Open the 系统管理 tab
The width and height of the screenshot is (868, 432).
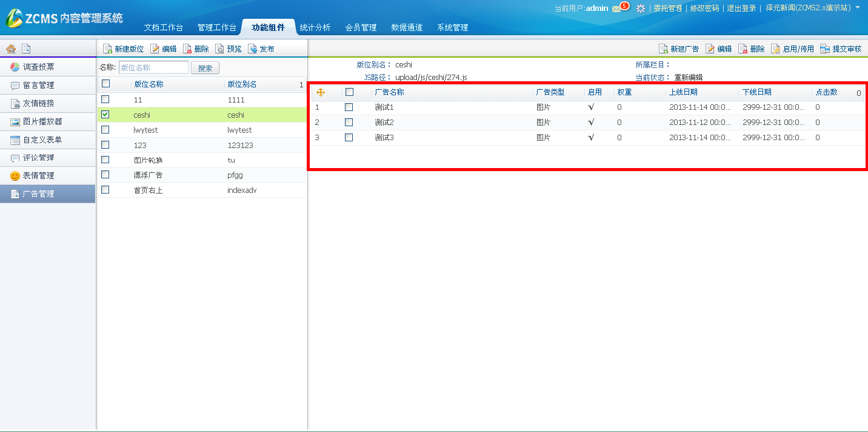point(453,27)
